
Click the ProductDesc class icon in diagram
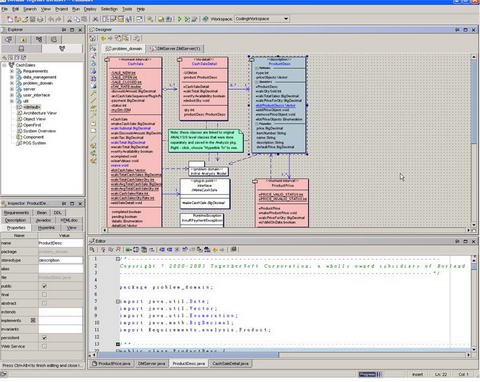pyautogui.click(x=252, y=59)
